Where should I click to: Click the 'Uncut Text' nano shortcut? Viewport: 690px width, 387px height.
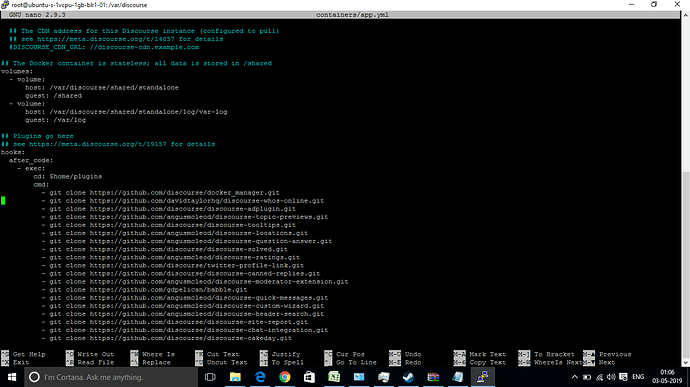(x=227, y=362)
